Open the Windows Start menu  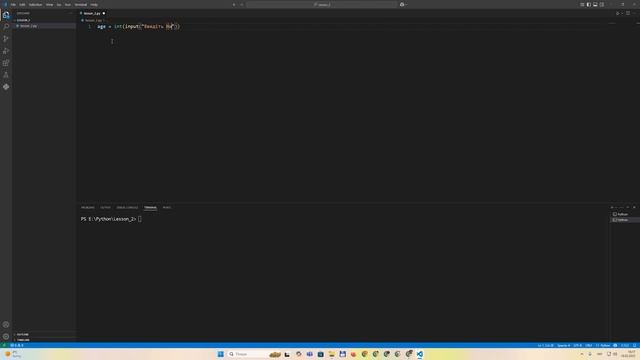[x=220, y=354]
